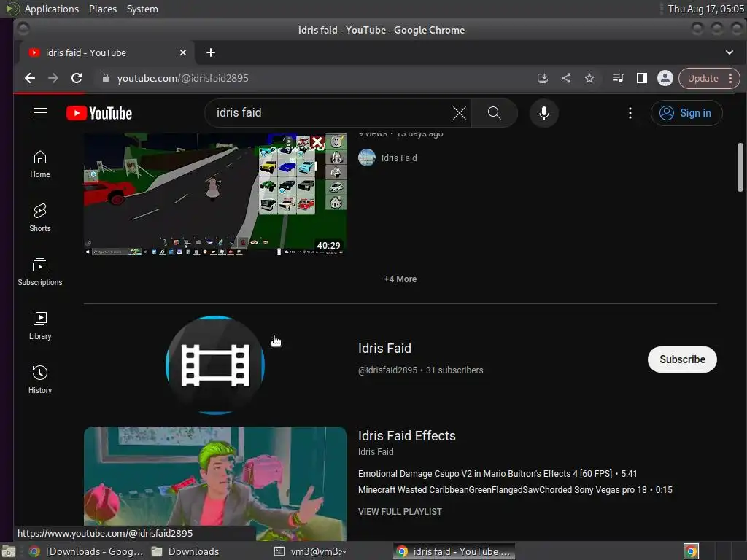Viewport: 747px width, 560px height.
Task: Share this page icon
Action: pos(566,78)
